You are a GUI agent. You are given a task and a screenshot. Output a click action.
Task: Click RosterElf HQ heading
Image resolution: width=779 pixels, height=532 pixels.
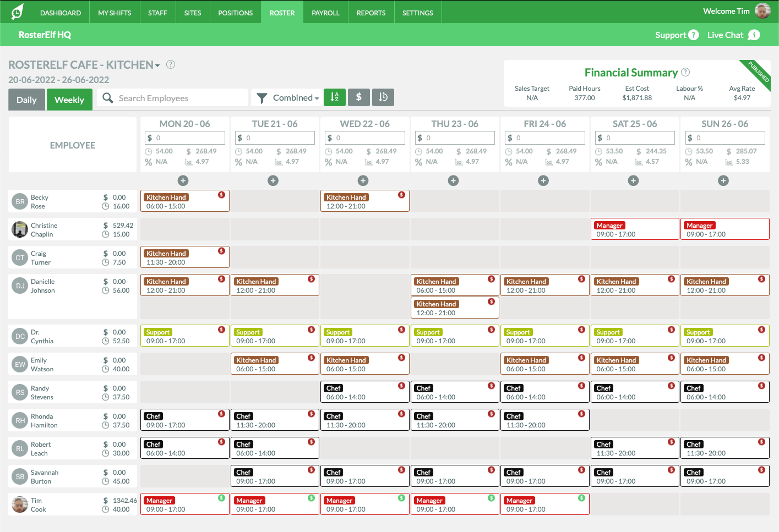point(45,35)
